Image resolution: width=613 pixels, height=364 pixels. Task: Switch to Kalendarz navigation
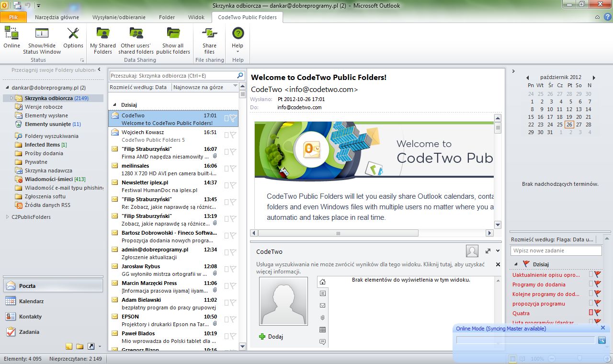tap(53, 301)
